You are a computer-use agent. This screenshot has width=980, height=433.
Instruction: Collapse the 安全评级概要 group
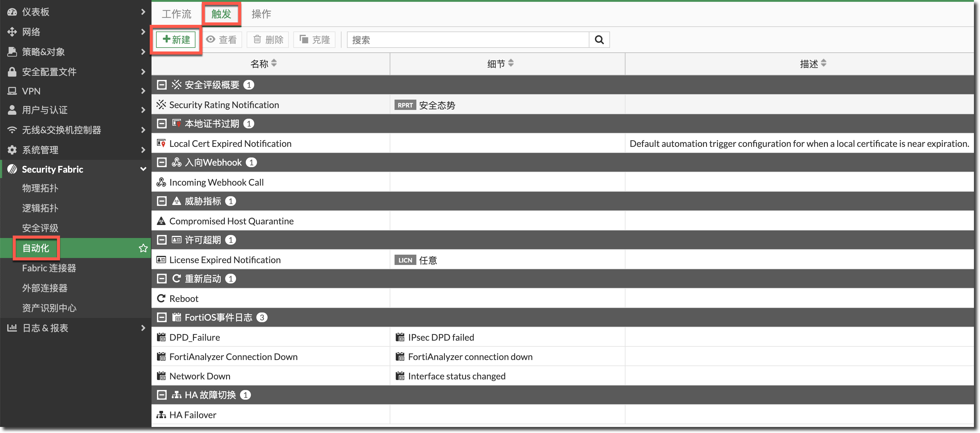(x=162, y=85)
